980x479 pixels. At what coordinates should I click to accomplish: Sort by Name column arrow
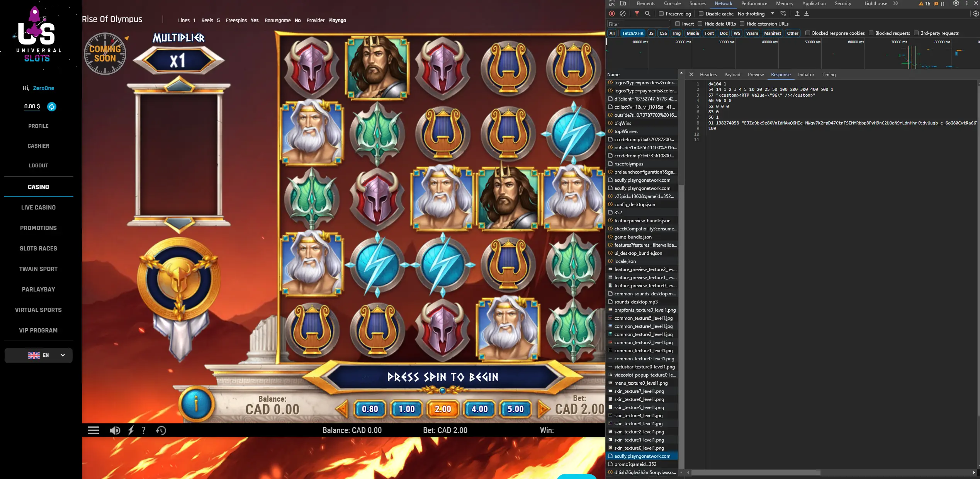point(681,73)
